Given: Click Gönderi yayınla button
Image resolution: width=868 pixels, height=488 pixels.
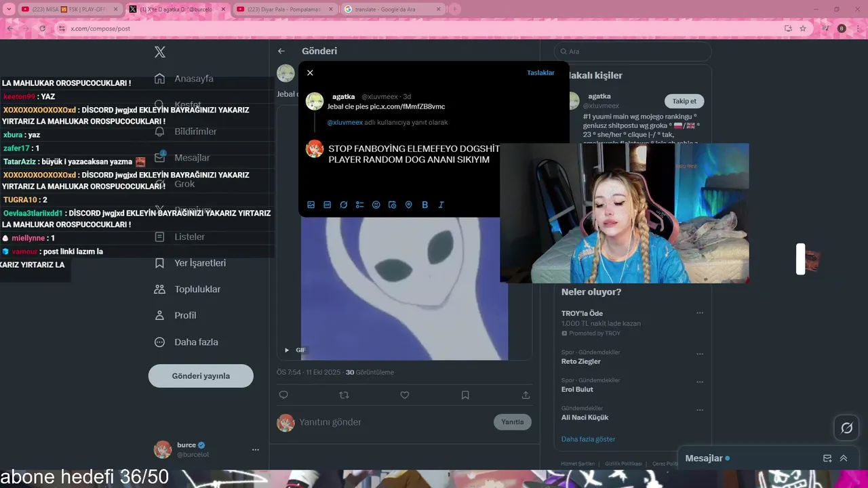Looking at the screenshot, I should click(x=201, y=376).
